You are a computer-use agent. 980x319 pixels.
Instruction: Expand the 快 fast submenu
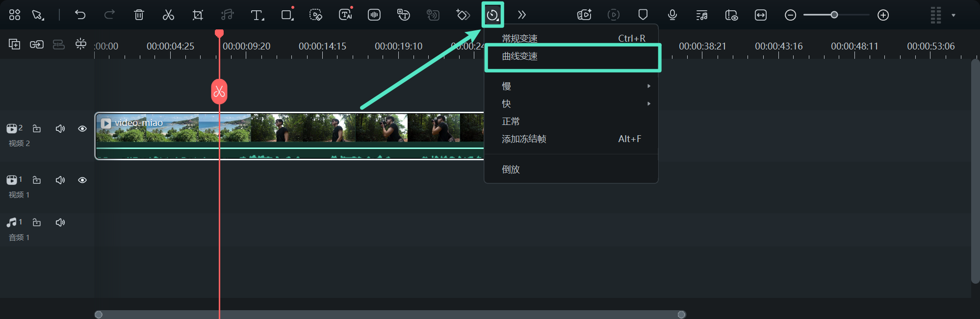[571, 104]
